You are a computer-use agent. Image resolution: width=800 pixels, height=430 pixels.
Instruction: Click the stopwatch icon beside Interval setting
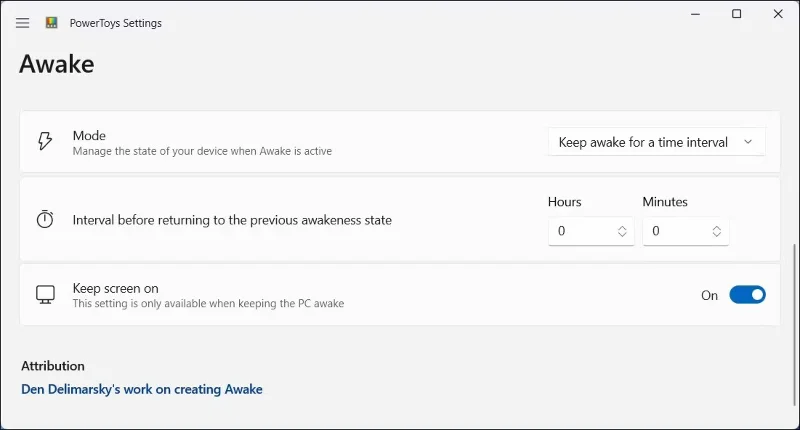[x=45, y=220]
